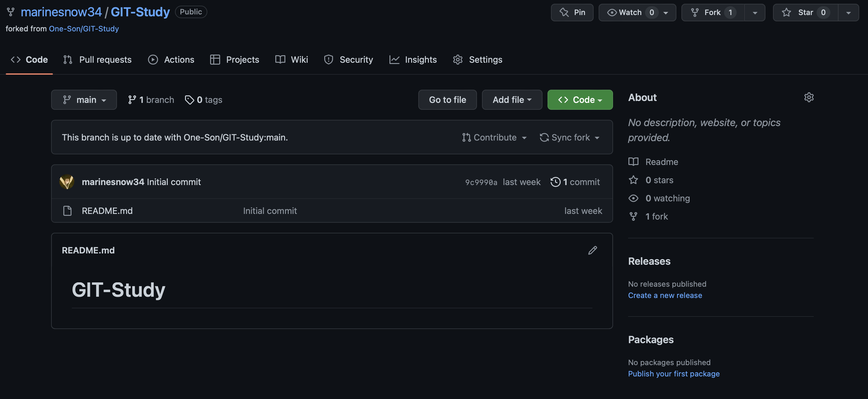868x399 pixels.
Task: Edit repository details via About gear icon
Action: [809, 97]
